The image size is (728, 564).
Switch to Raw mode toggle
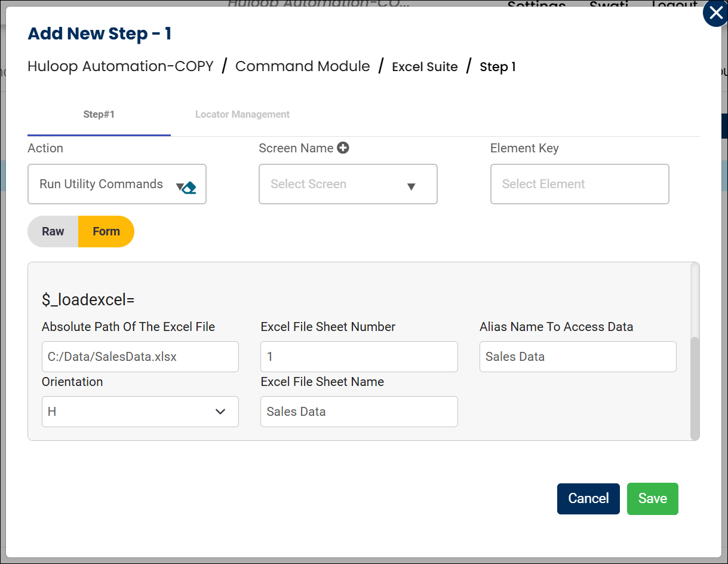53,232
